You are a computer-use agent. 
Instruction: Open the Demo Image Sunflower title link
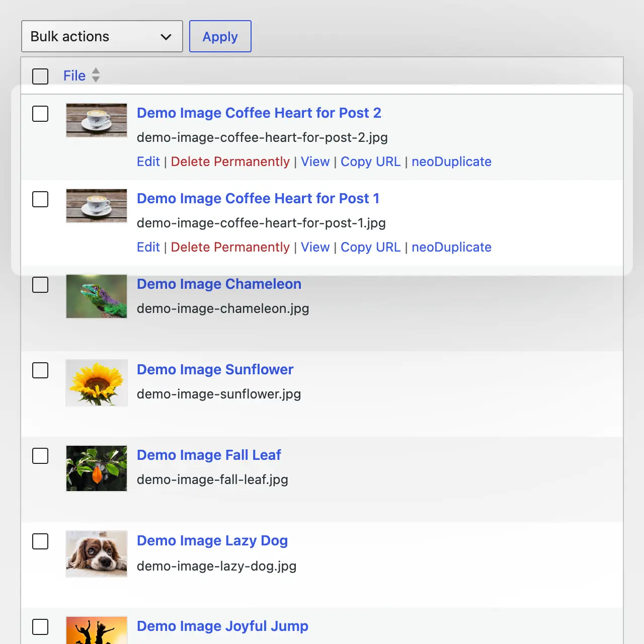[215, 369]
